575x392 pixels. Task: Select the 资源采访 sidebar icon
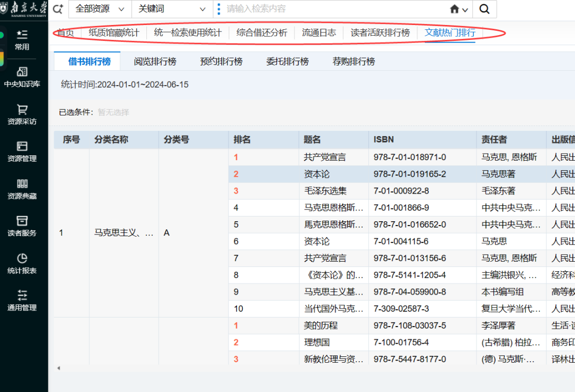[x=22, y=113]
